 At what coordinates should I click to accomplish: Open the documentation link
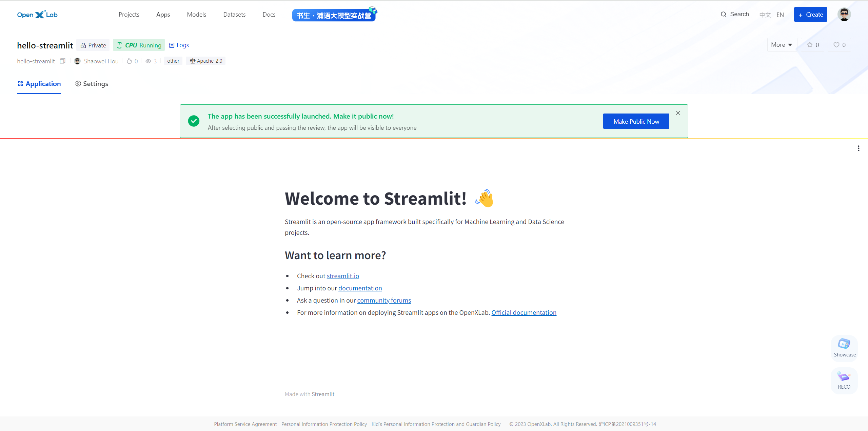[x=360, y=288]
